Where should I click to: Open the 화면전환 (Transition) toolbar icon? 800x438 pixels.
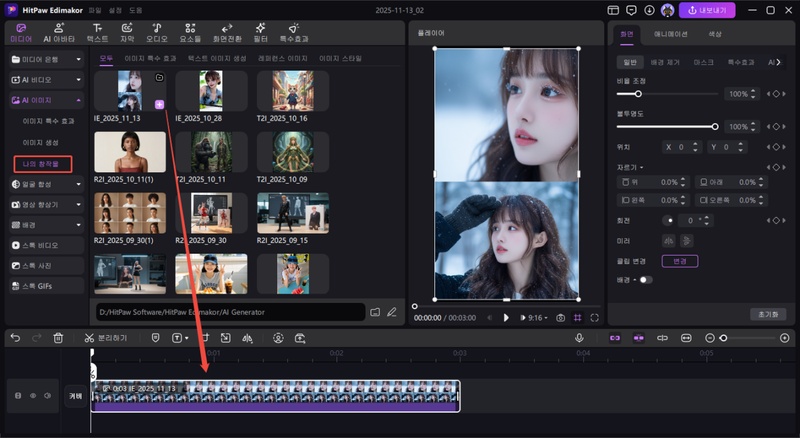pos(225,32)
